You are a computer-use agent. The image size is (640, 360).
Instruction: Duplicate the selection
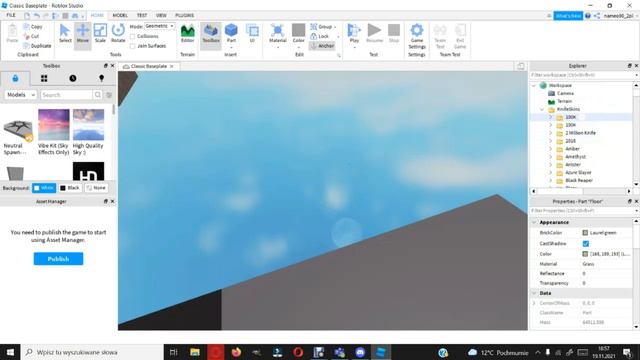(37, 46)
